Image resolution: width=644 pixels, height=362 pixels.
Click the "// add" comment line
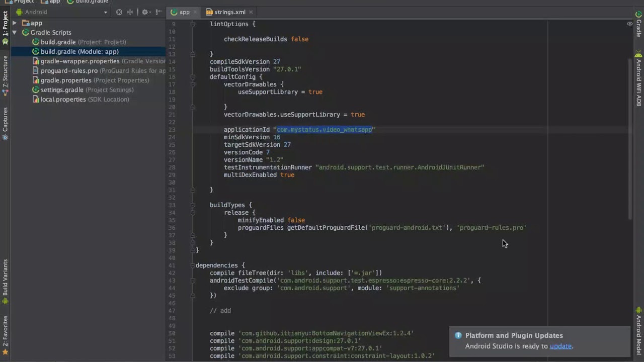(x=220, y=311)
